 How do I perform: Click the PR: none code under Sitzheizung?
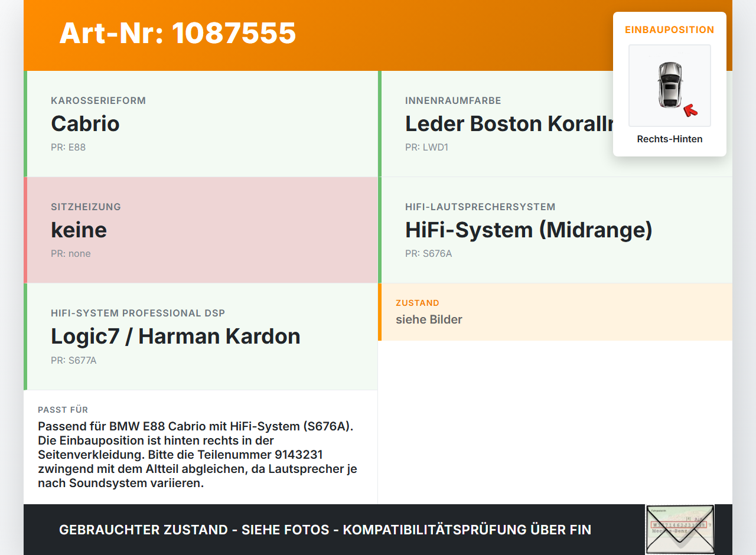pos(71,253)
